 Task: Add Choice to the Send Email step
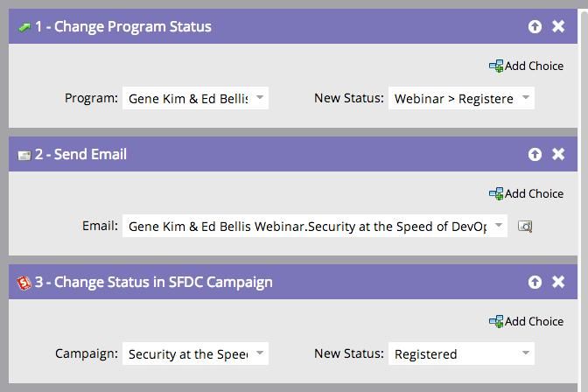tap(526, 193)
